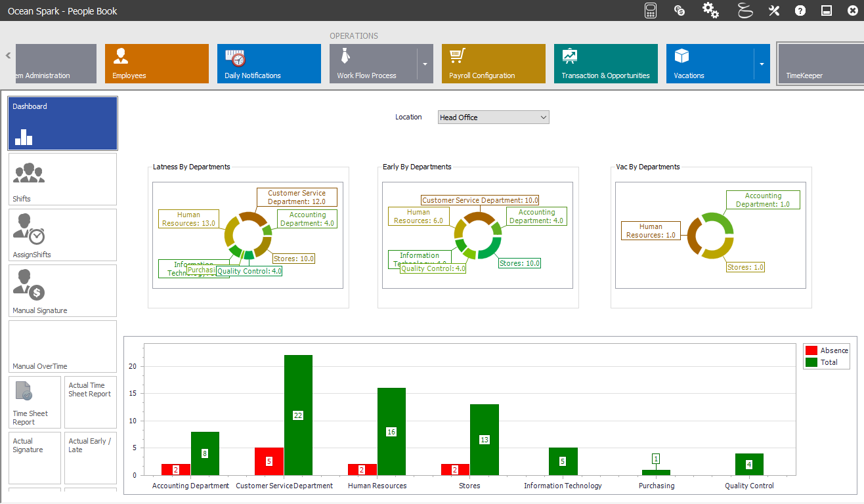Click the 'Human Resources: 13.0' label
The height and width of the screenshot is (504, 864).
188,219
